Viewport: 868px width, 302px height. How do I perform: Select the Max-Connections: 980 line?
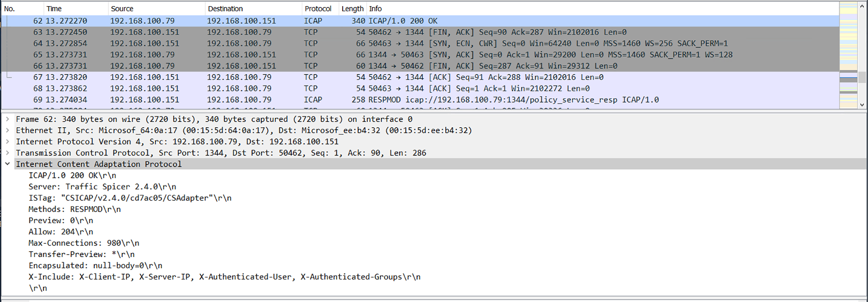[x=84, y=243]
